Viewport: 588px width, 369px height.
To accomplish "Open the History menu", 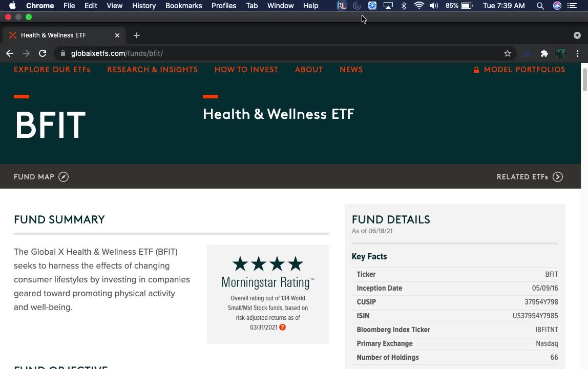I will pos(144,6).
